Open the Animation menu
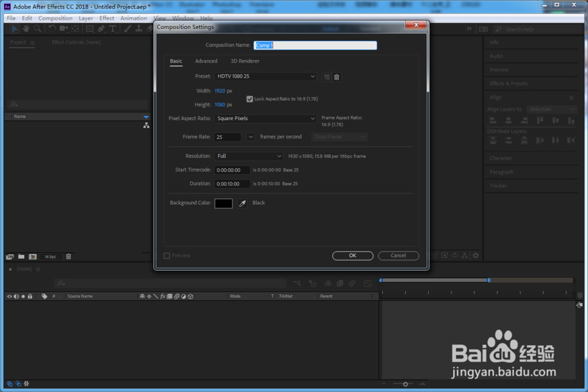 tap(133, 18)
